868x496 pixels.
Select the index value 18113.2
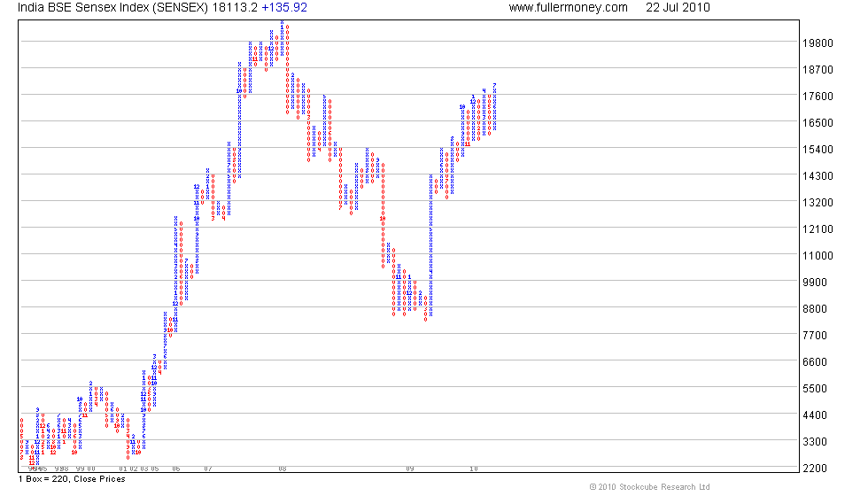[x=235, y=8]
